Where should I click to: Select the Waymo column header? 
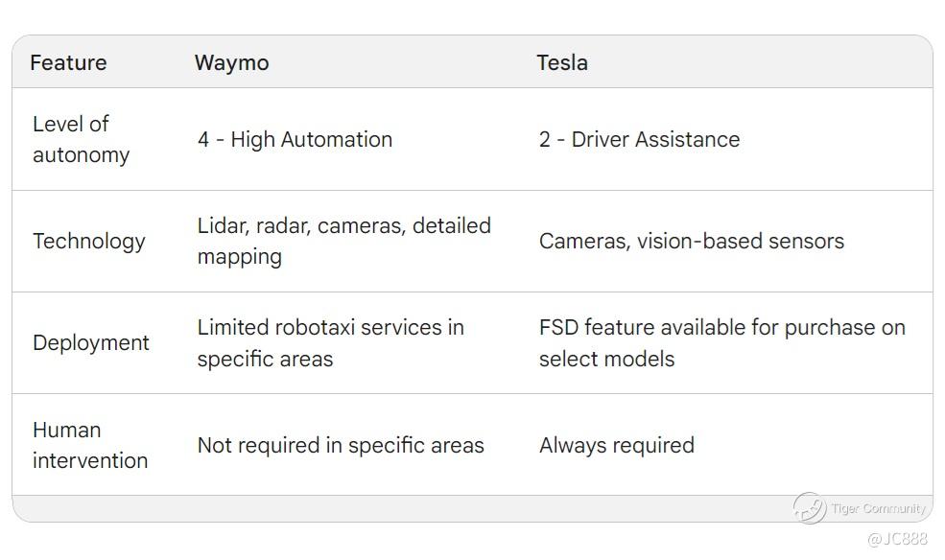pos(231,62)
